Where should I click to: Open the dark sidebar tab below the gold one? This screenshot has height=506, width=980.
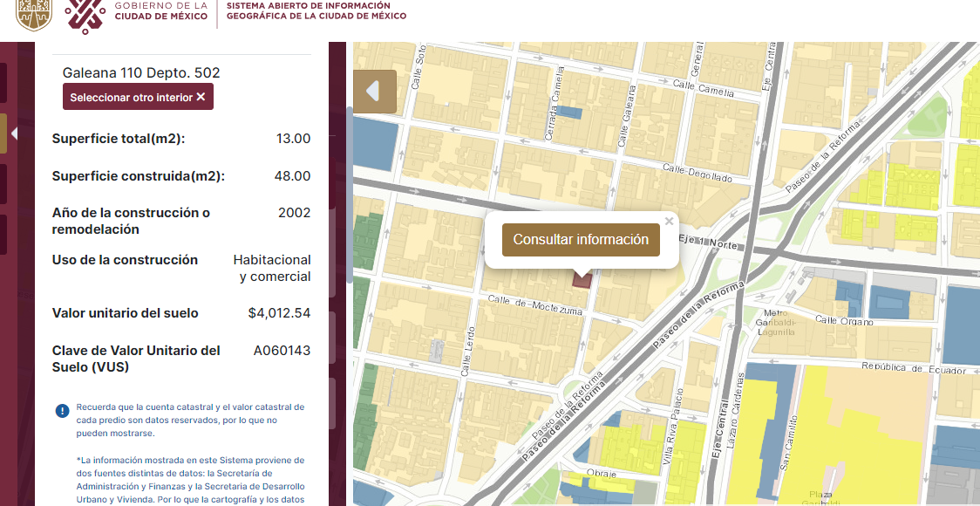pyautogui.click(x=3, y=184)
